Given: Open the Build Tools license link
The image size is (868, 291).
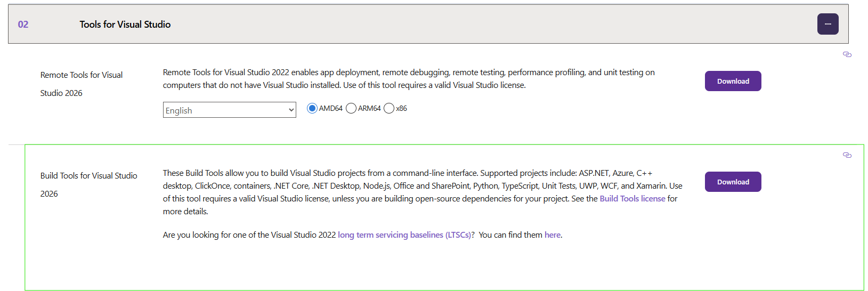Looking at the screenshot, I should click(632, 198).
